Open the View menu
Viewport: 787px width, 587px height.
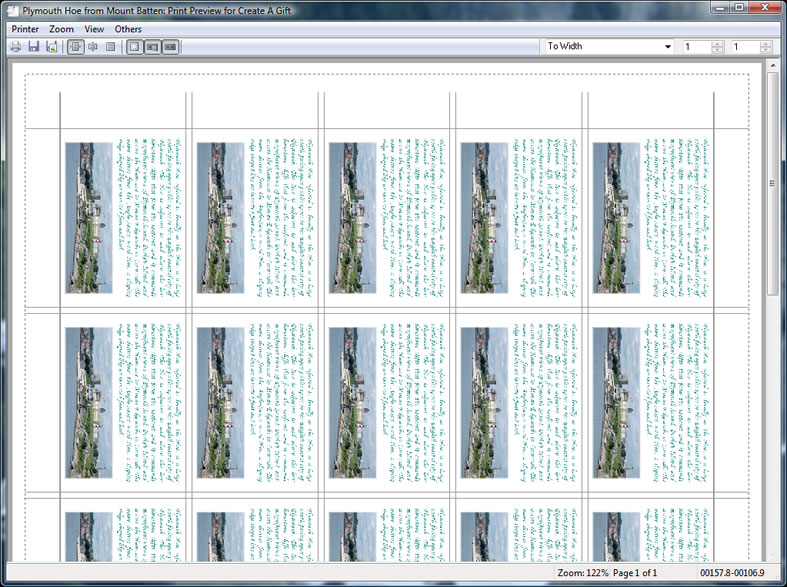94,29
